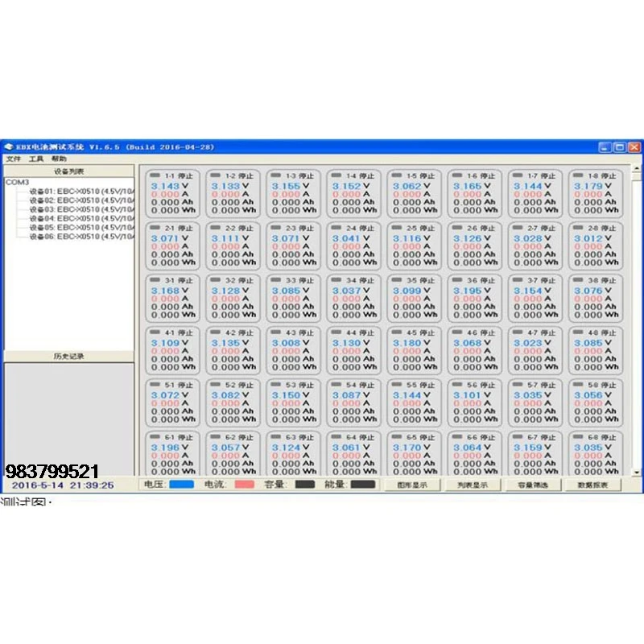Viewport: 644px width, 644px height.
Task: Click the status indicator of channel 2-2
Action: click(x=215, y=228)
